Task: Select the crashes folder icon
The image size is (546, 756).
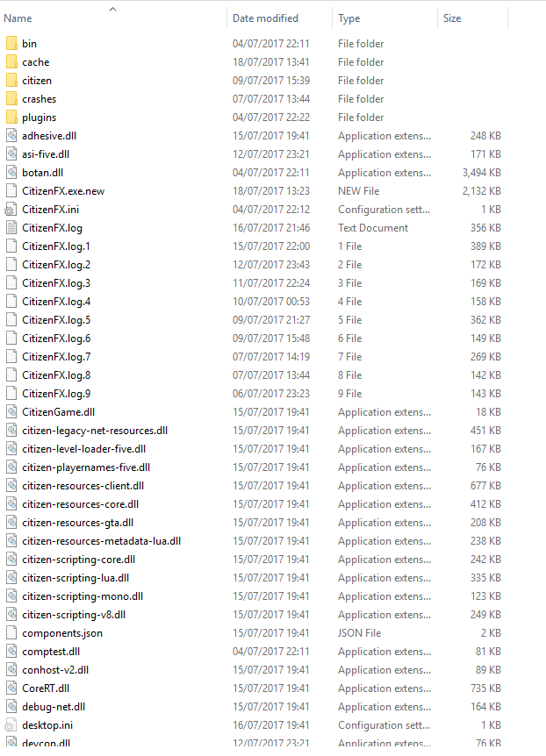Action: (x=11, y=99)
